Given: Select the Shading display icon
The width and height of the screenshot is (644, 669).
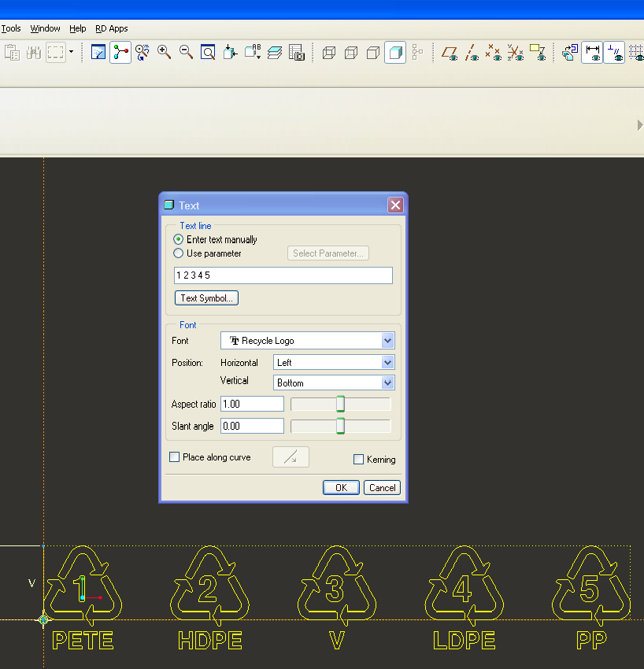Looking at the screenshot, I should [395, 53].
